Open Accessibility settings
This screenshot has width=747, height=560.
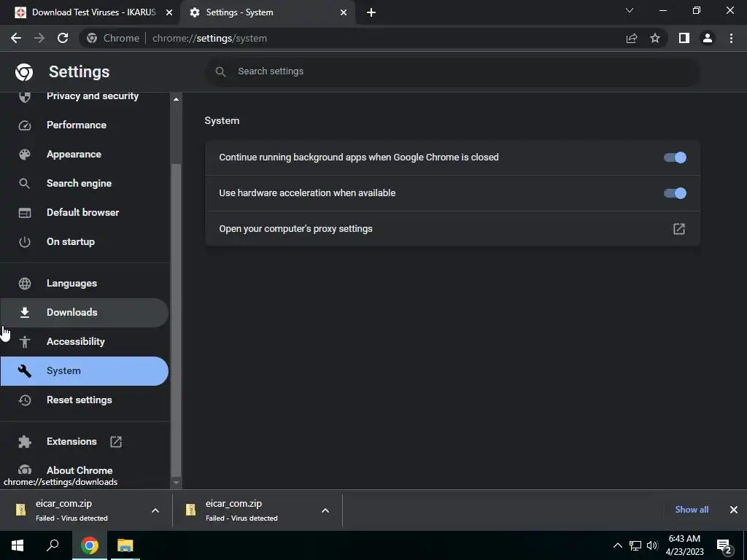click(85, 341)
